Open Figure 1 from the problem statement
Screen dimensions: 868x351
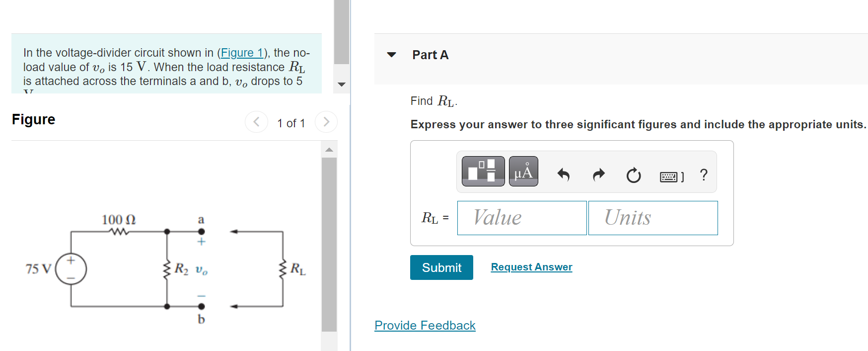(x=242, y=53)
